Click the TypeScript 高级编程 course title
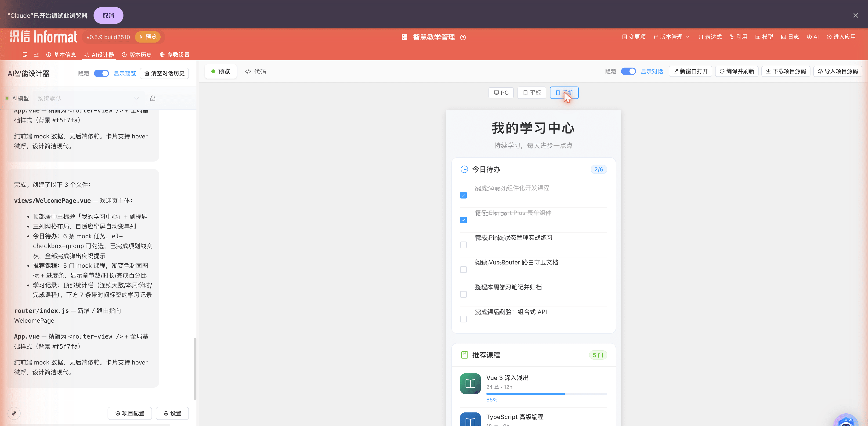Image resolution: width=868 pixels, height=426 pixels. point(514,417)
